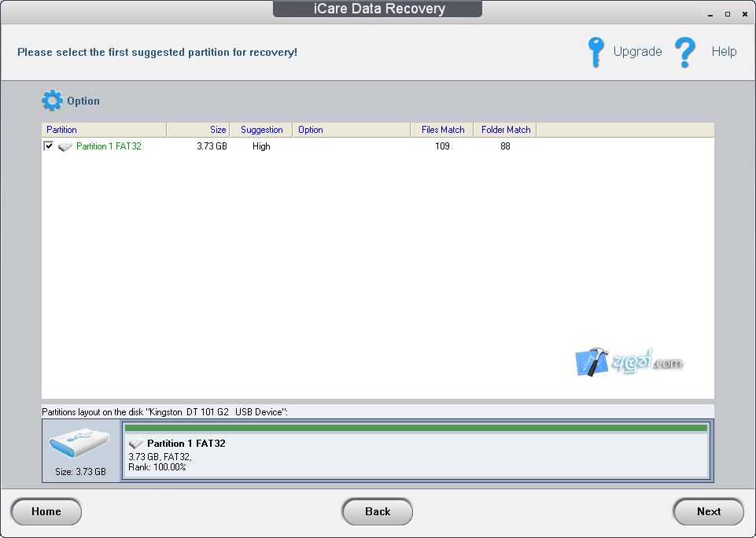Click the Option column header
756x538 pixels.
352,130
